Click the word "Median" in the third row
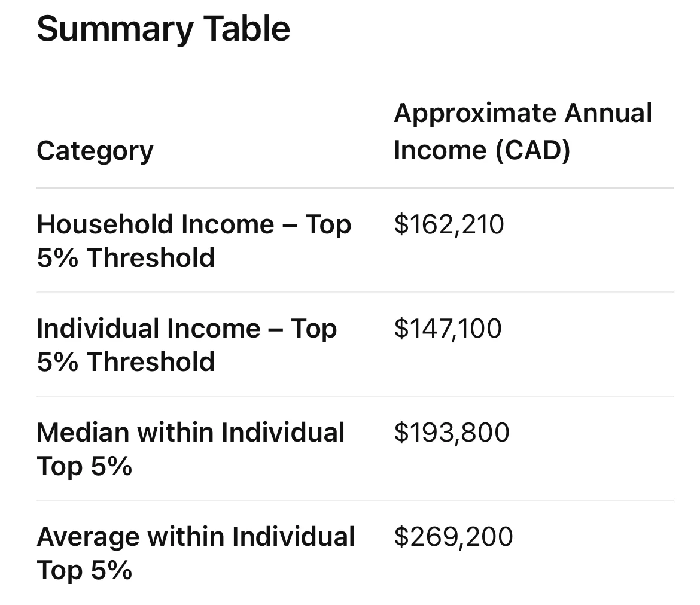700x605 pixels. click(x=83, y=433)
